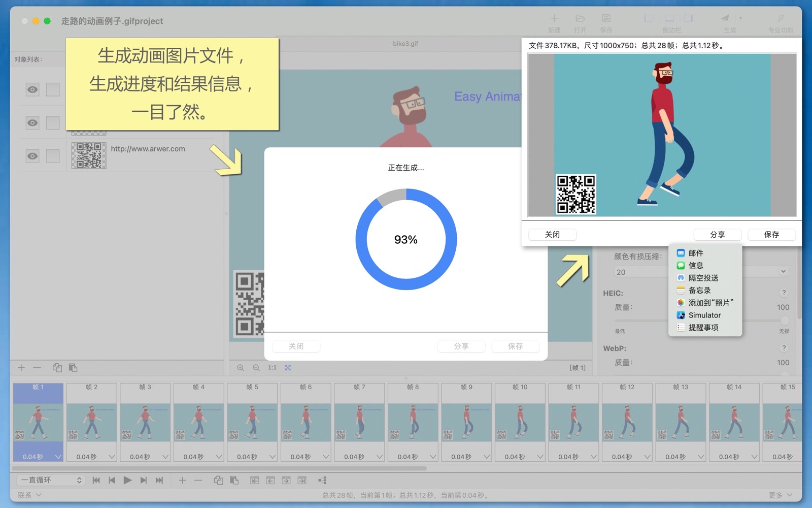Choose 隔空投送 (AirDrop) from share menu
812x508 pixels.
[703, 278]
